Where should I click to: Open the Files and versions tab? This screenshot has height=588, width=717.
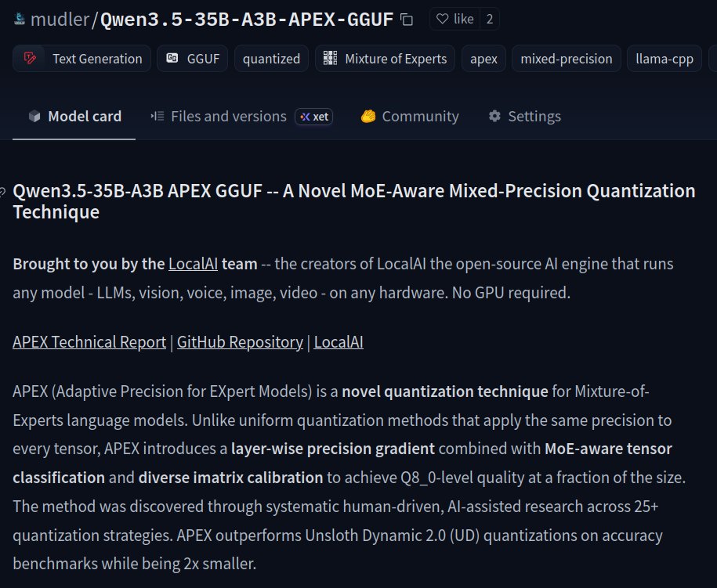pyautogui.click(x=219, y=117)
